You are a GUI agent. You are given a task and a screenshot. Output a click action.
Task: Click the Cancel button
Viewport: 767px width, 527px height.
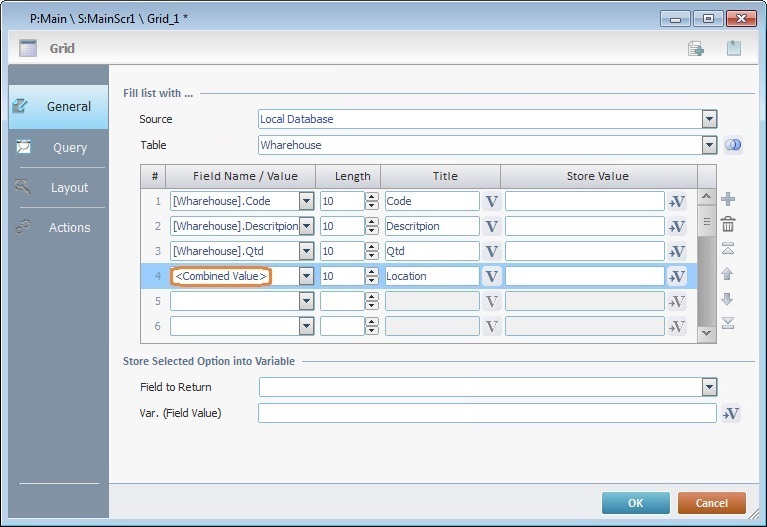click(711, 503)
